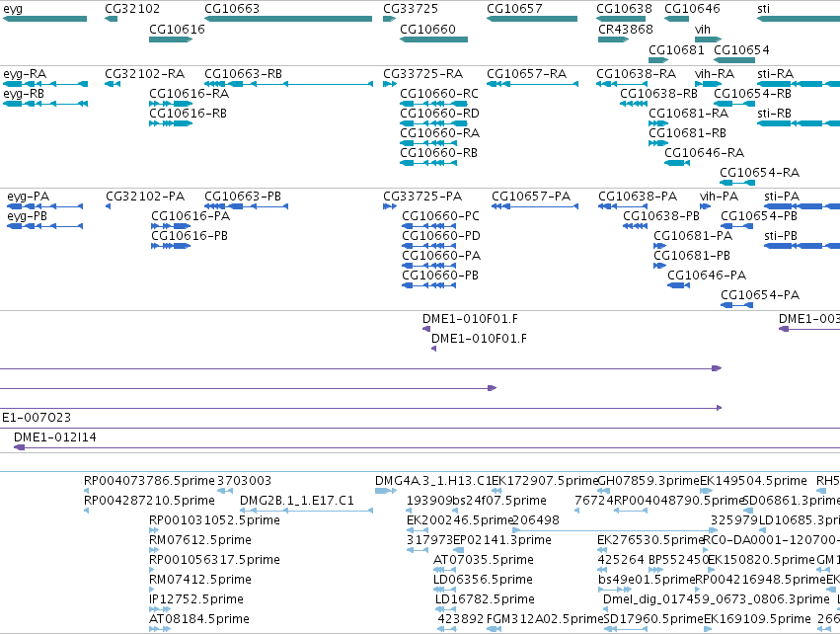This screenshot has height=634, width=840.
Task: Select EST IP12752.5prime
Action: coord(160,609)
